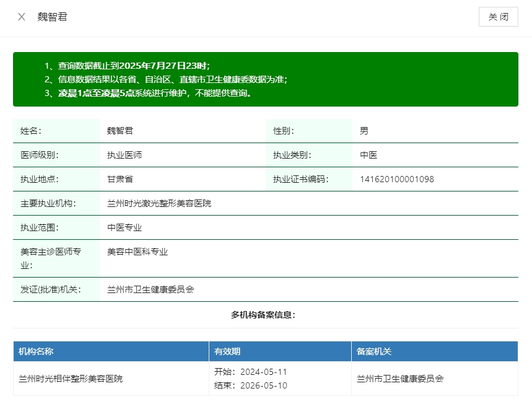Click the value 美容中医科专业
The height and width of the screenshot is (404, 532).
click(x=137, y=252)
